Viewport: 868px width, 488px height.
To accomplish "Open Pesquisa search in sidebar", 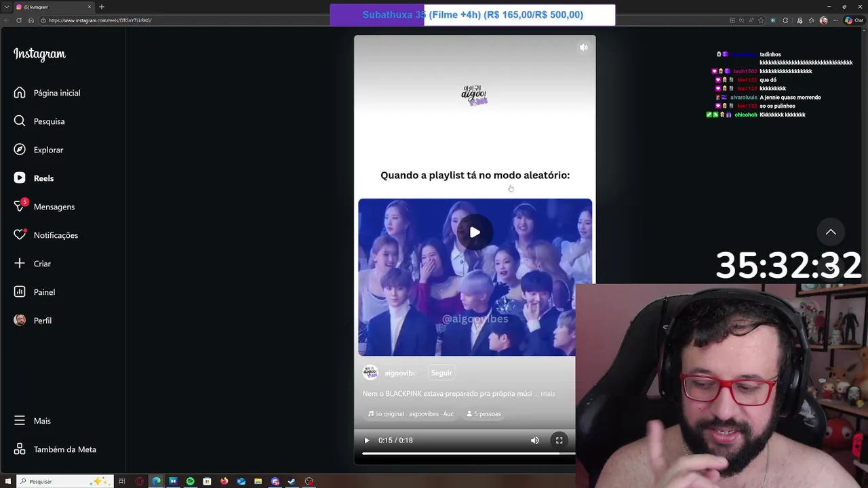I will (39, 121).
